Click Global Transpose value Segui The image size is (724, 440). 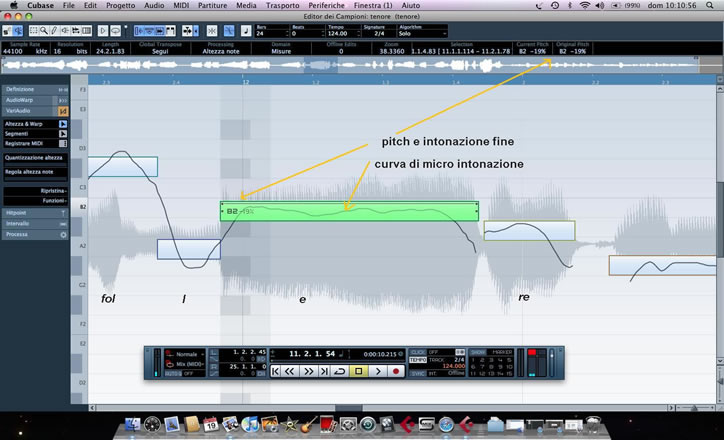point(160,51)
